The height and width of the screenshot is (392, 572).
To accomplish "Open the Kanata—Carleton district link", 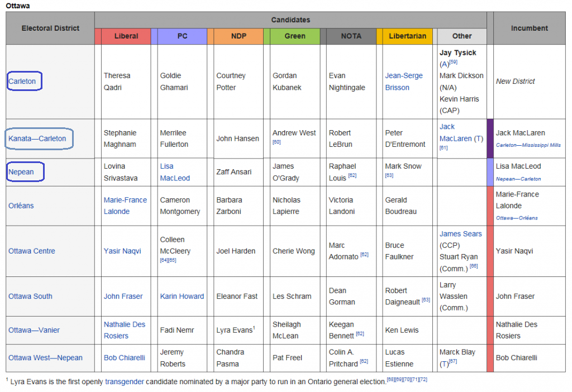I will (x=37, y=138).
